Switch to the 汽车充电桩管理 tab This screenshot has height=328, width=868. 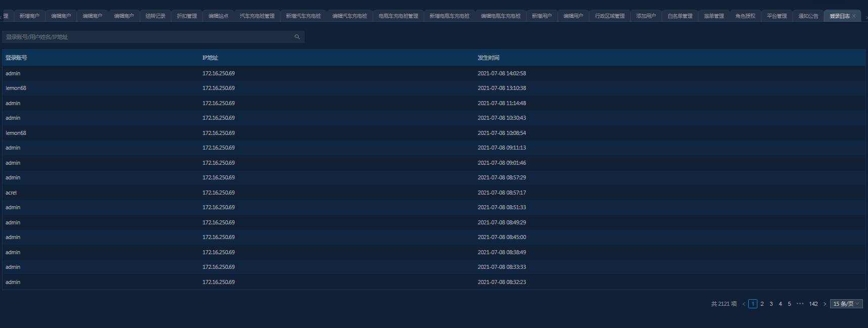coord(257,16)
